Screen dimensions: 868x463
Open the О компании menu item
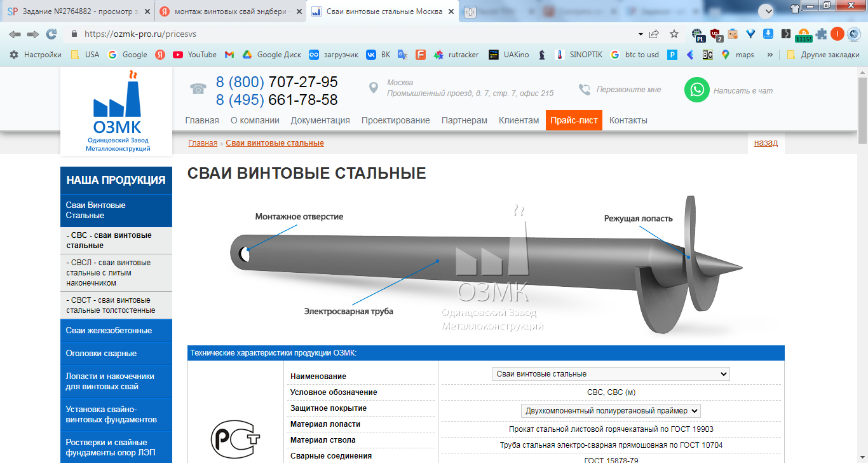255,120
